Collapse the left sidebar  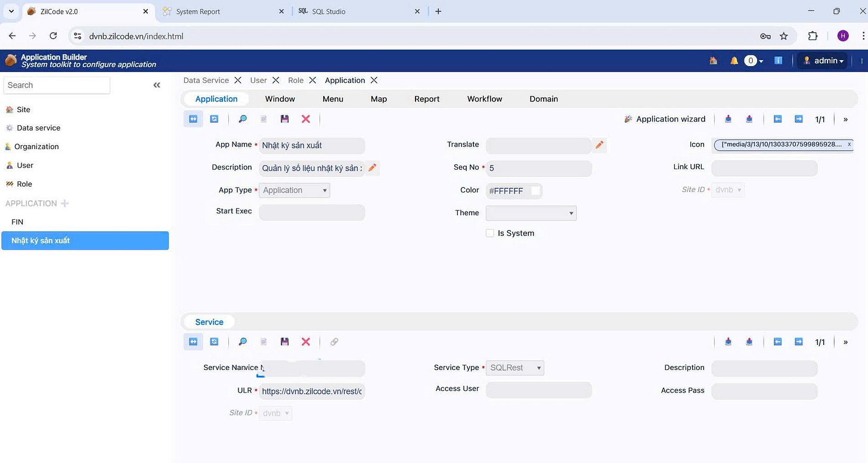coord(157,85)
